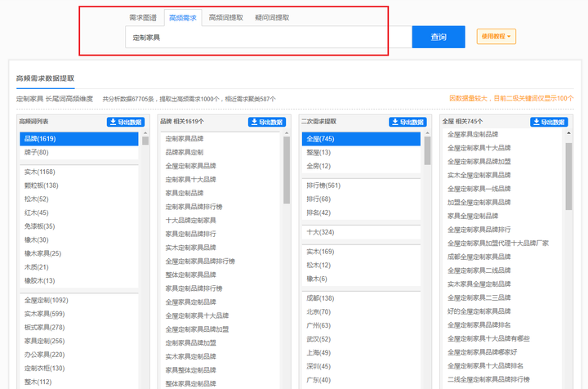Click 定制家具品牌加盟 entry
588x389 pixels.
(x=191, y=343)
